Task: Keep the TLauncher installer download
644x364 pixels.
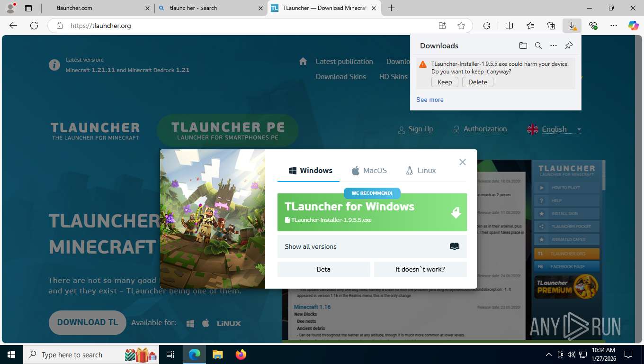Action: (445, 82)
